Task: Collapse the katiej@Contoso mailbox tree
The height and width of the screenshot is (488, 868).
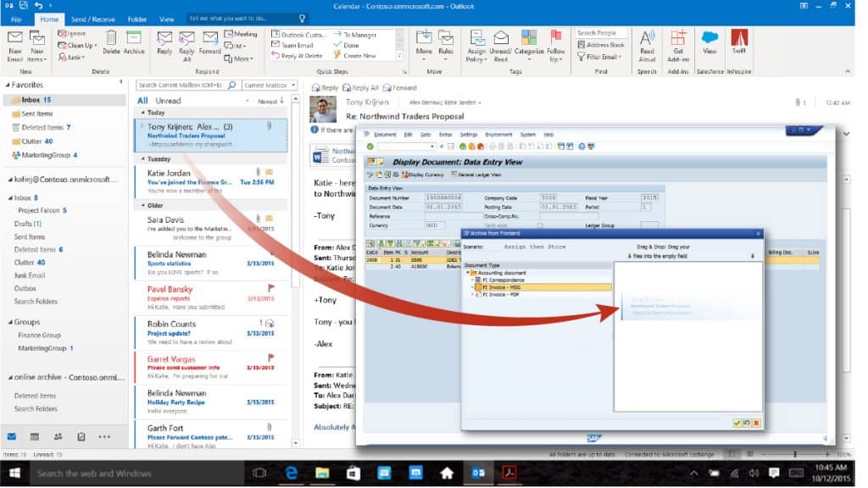Action: 10,180
